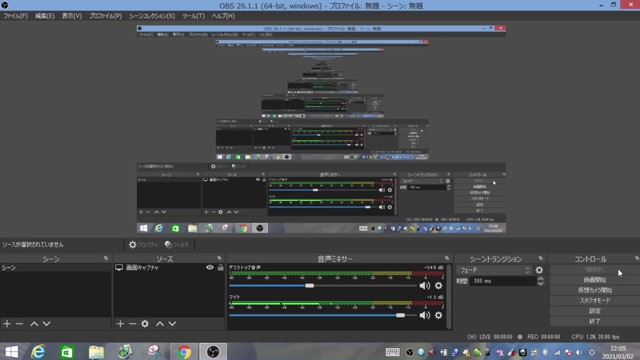Mute the デスクトップ音声 speaker icon
The height and width of the screenshot is (360, 640).
pyautogui.click(x=424, y=286)
